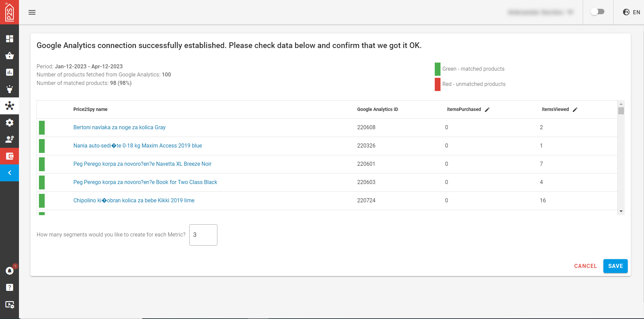Image resolution: width=644 pixels, height=319 pixels.
Task: Click the matched products 98 (98%) text
Action: (x=121, y=83)
